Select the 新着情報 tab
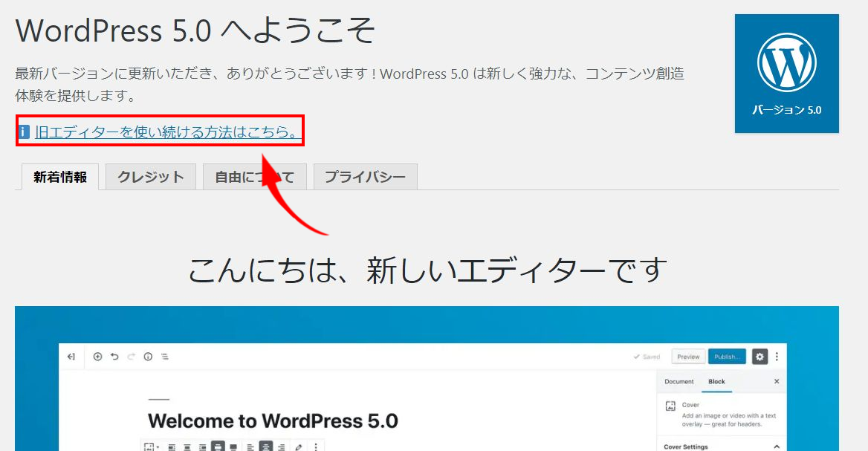 tap(59, 177)
